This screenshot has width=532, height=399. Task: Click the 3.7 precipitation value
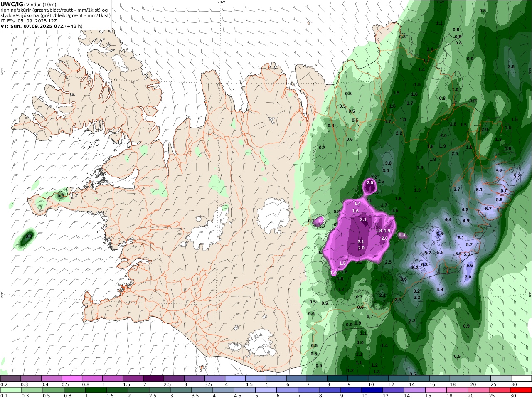pos(457,190)
